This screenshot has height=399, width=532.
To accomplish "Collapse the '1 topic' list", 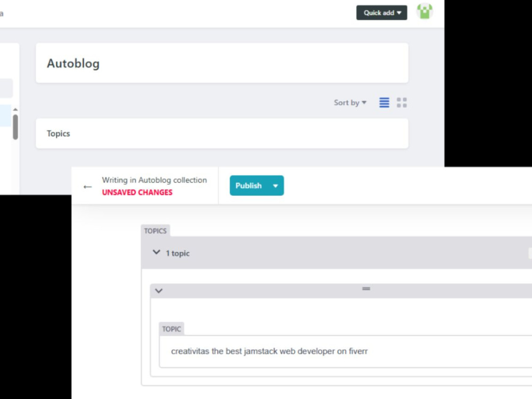I will click(x=156, y=252).
